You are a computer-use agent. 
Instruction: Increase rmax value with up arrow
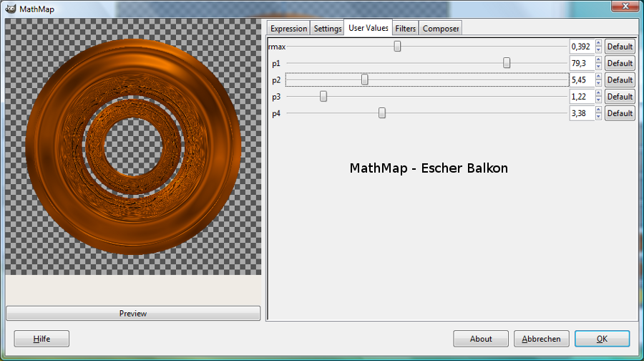[x=599, y=43]
